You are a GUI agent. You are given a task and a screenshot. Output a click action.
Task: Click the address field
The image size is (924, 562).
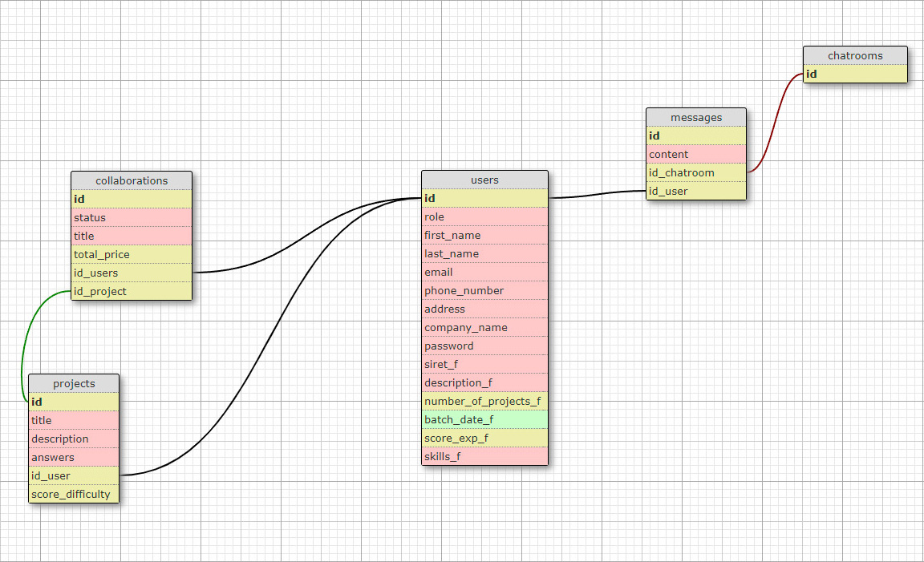point(485,309)
